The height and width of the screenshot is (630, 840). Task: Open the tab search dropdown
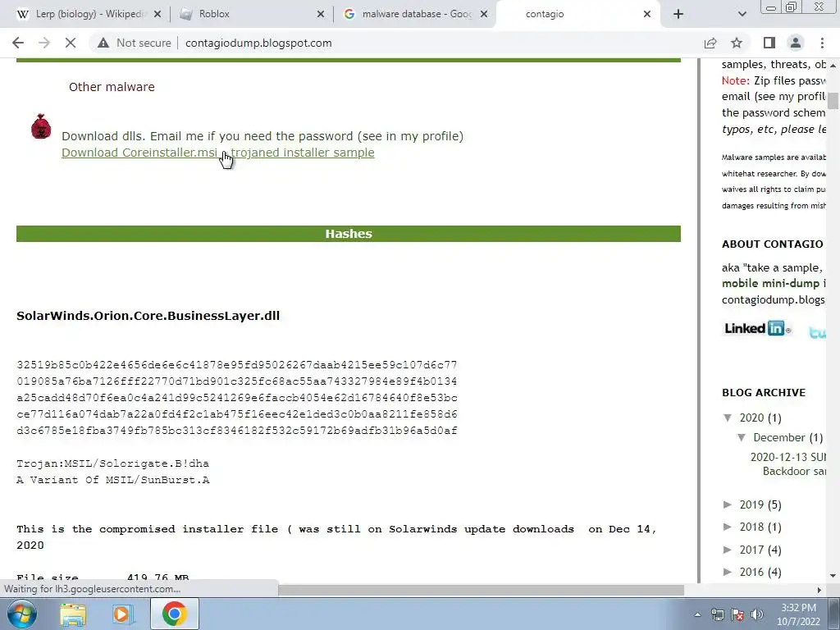pyautogui.click(x=742, y=14)
